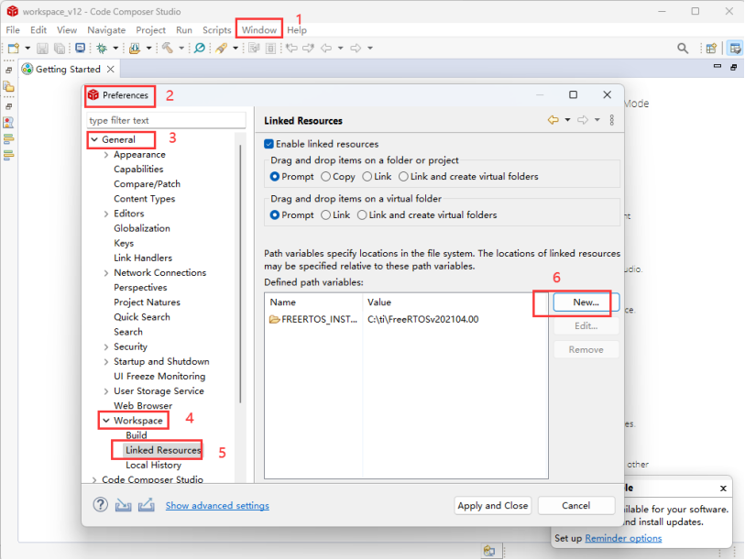The image size is (745, 560).
Task: Click the three-dot view menu in Preferences
Action: [x=612, y=120]
